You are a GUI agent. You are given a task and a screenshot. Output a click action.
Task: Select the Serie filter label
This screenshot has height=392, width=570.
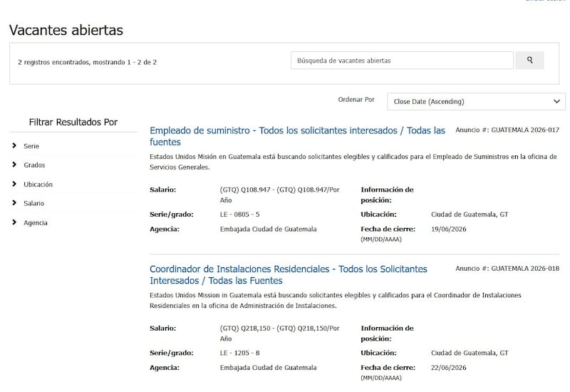(x=31, y=146)
